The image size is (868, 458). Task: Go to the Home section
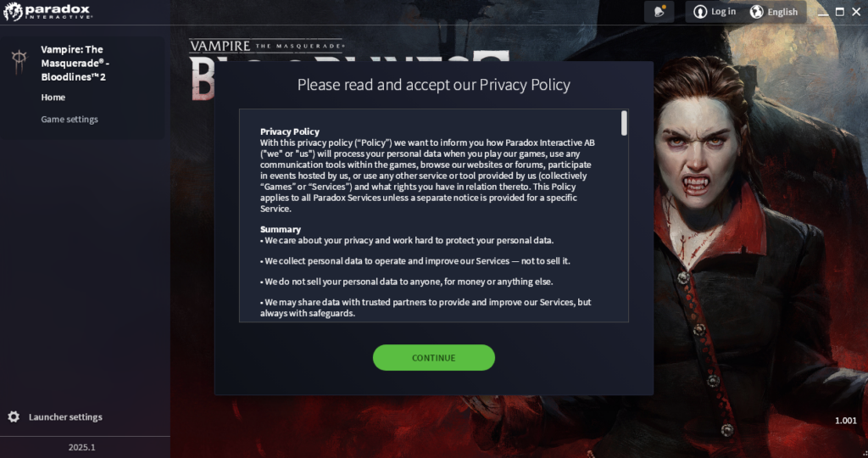pos(53,97)
